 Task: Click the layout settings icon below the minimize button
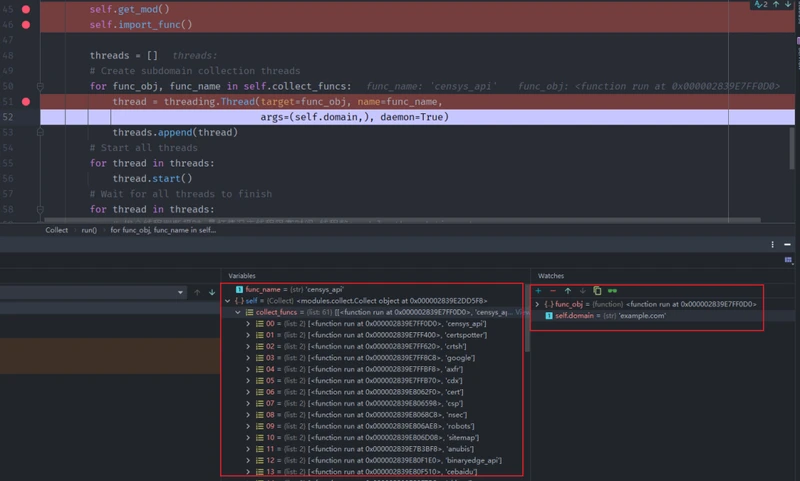pos(788,260)
